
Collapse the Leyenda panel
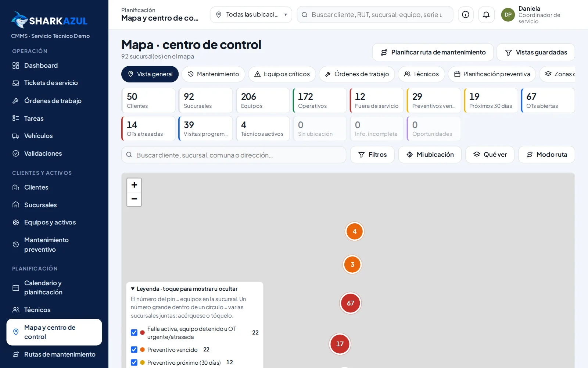point(184,289)
